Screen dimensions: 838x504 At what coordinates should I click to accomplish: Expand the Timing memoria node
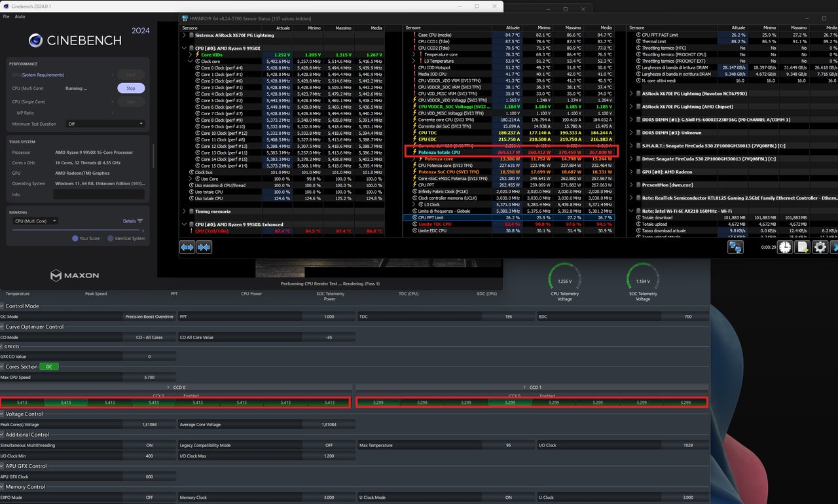coord(183,211)
